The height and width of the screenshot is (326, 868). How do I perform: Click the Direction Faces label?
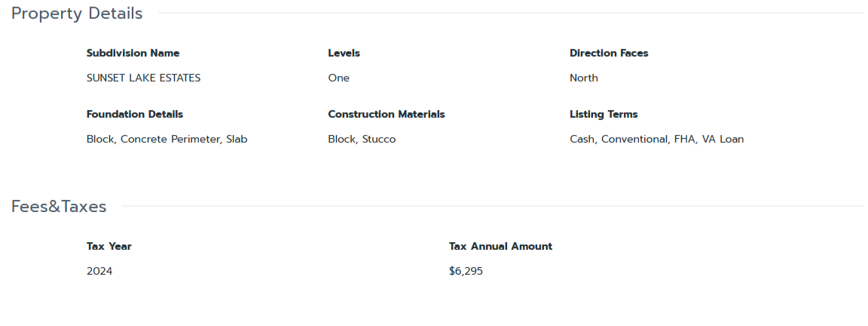pos(609,53)
